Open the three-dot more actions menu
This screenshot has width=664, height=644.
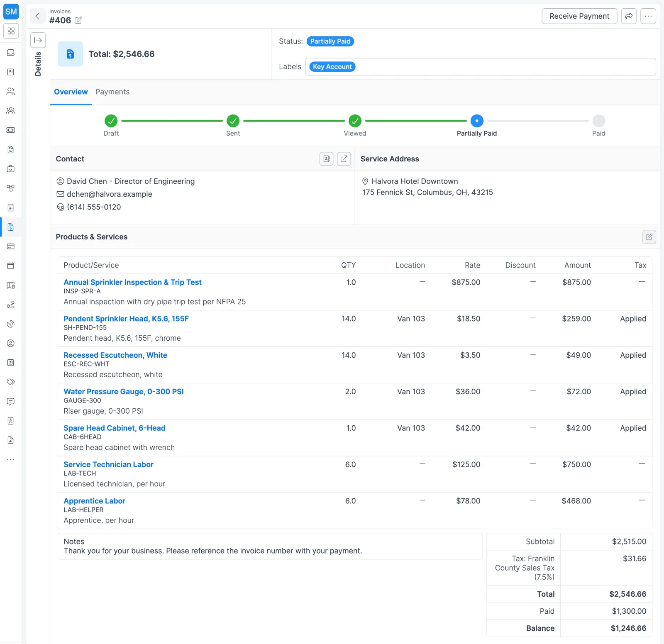point(648,16)
